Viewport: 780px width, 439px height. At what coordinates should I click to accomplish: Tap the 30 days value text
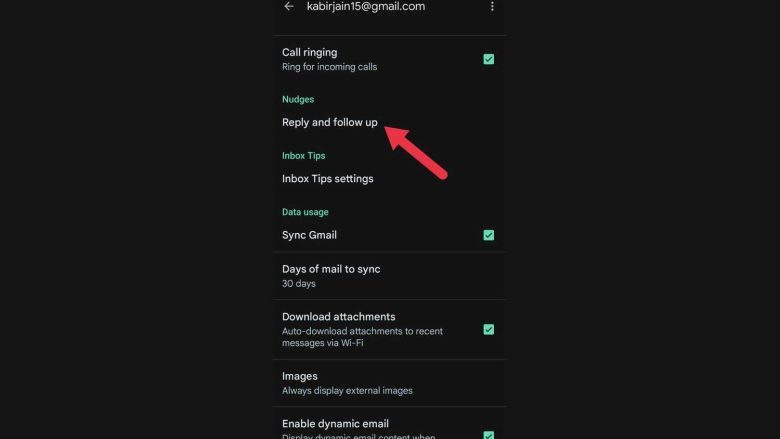coord(298,283)
